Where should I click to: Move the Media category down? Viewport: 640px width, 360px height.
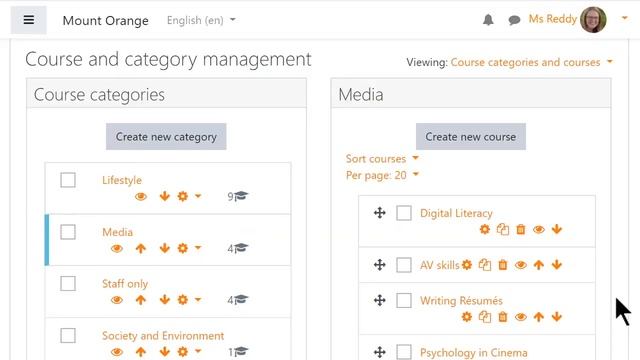point(164,248)
